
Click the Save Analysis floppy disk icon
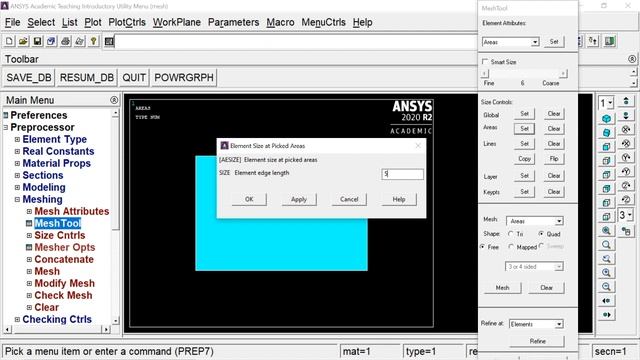click(37, 41)
